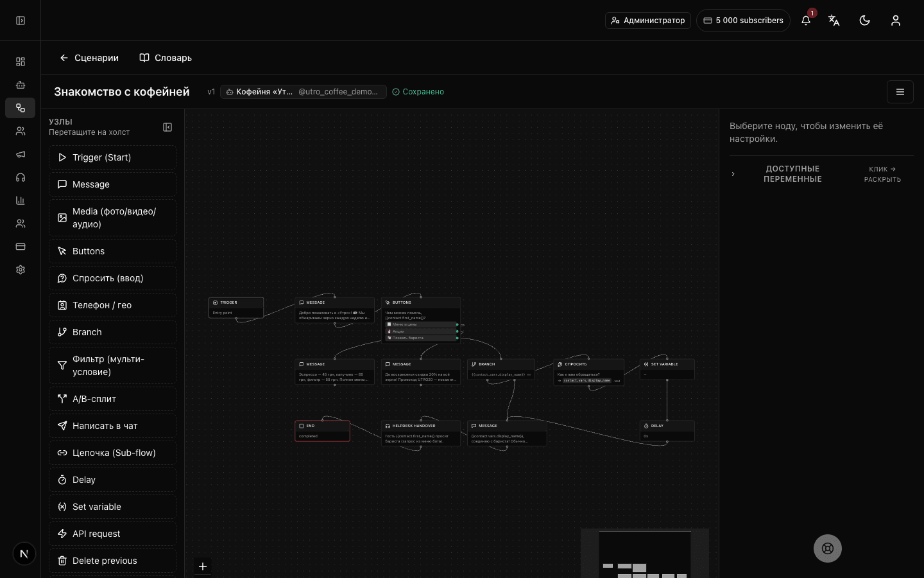Screen dimensions: 924x578
Task: Open the analytics chart icon in sidebar
Action: point(21,200)
